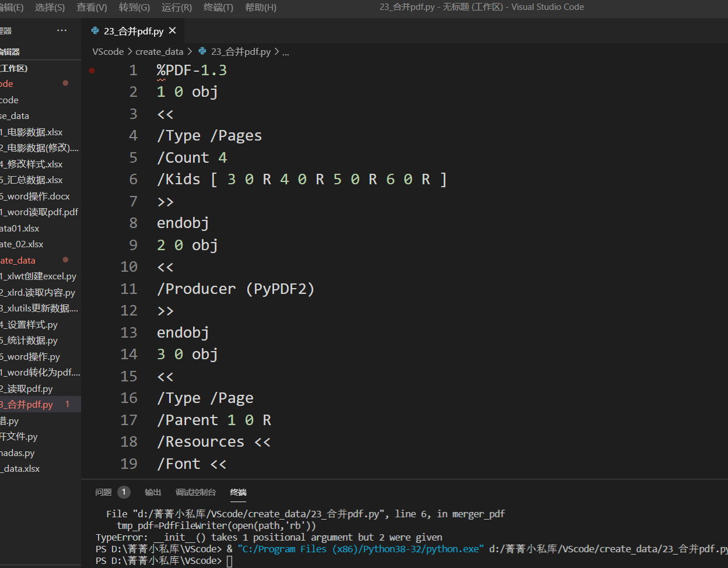The height and width of the screenshot is (568, 728).
Task: Open 5_统计数据.py in the explorer
Action: pyautogui.click(x=29, y=341)
